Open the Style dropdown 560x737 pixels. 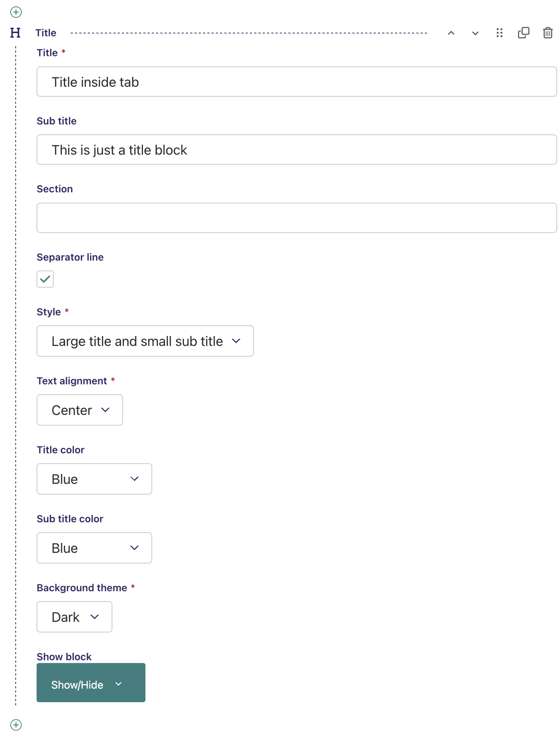145,341
